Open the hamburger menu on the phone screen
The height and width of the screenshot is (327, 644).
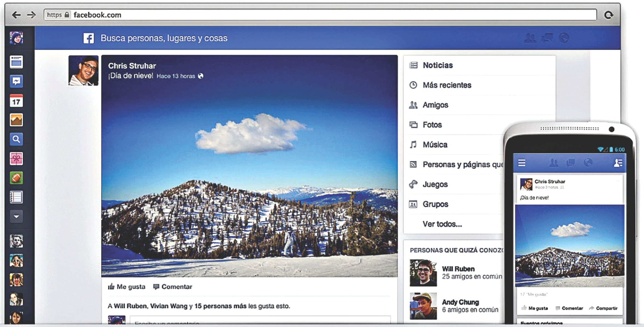tap(522, 162)
